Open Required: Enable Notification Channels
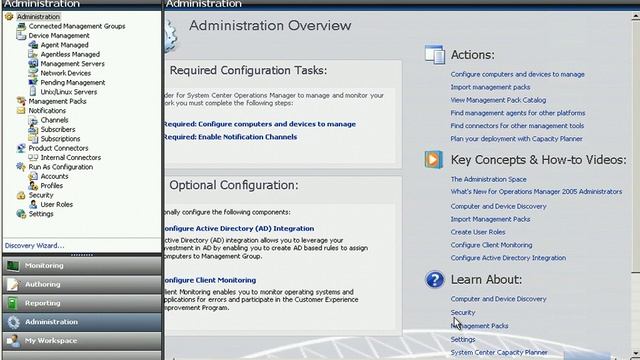The width and height of the screenshot is (640, 360). pyautogui.click(x=231, y=137)
